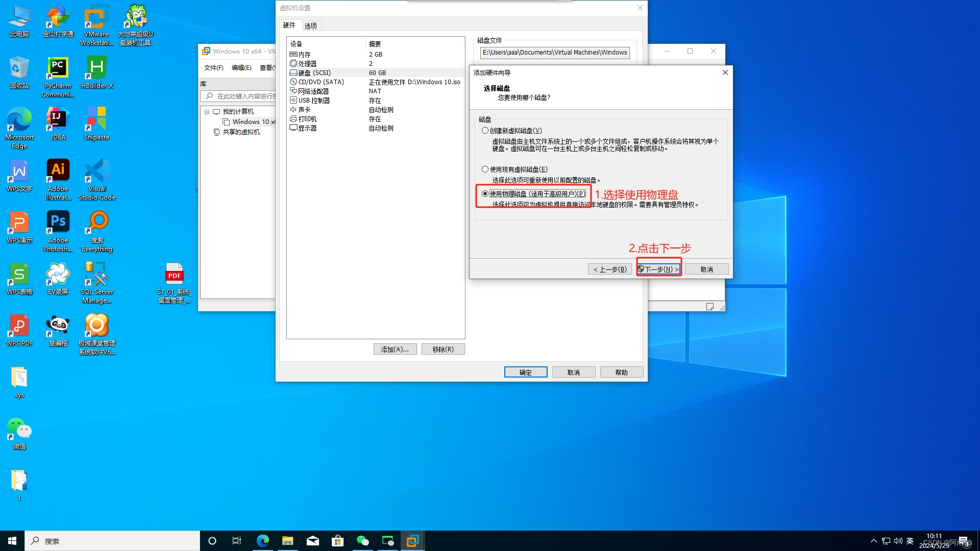
Task: Switch to the 选项 tab
Action: click(310, 25)
